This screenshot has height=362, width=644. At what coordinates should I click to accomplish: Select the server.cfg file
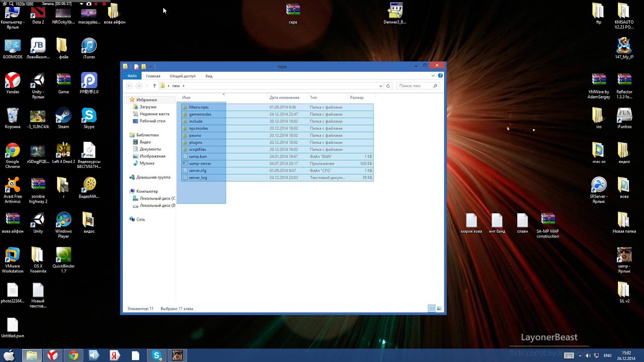pyautogui.click(x=277, y=170)
